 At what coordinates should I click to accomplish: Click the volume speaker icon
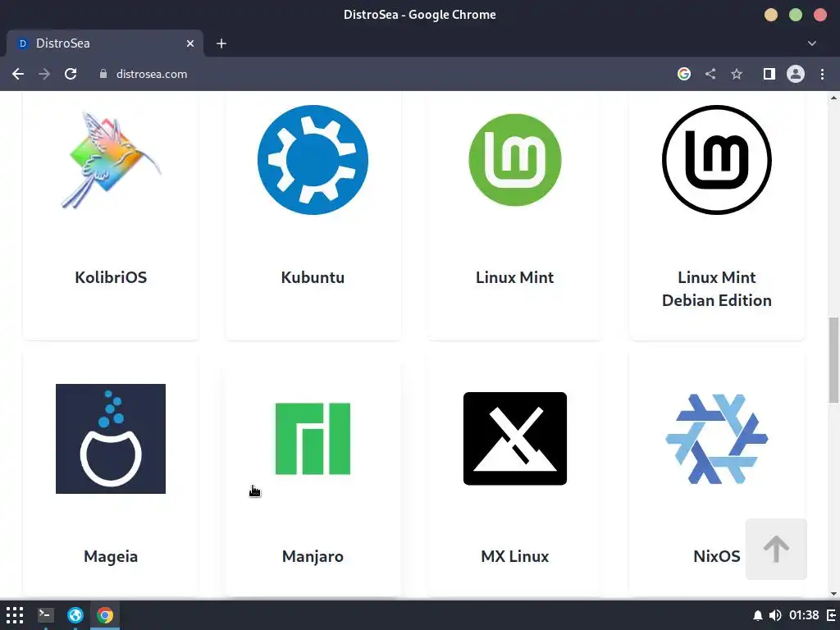click(x=774, y=615)
